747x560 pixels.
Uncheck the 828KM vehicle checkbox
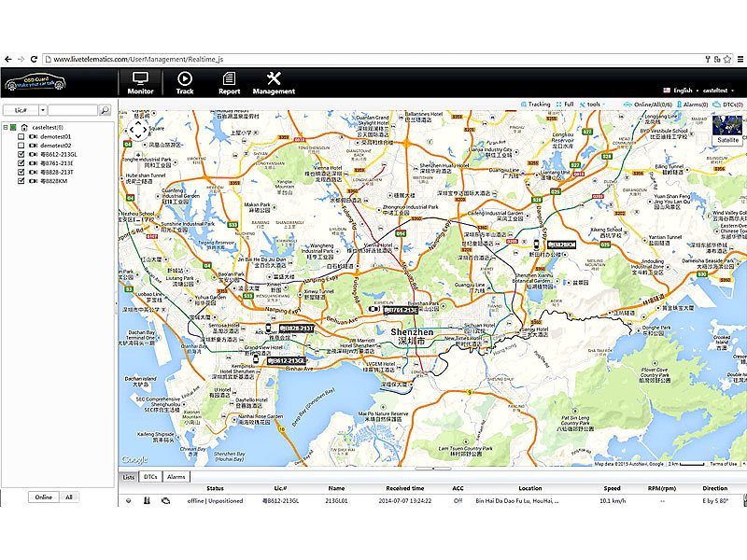coord(21,181)
